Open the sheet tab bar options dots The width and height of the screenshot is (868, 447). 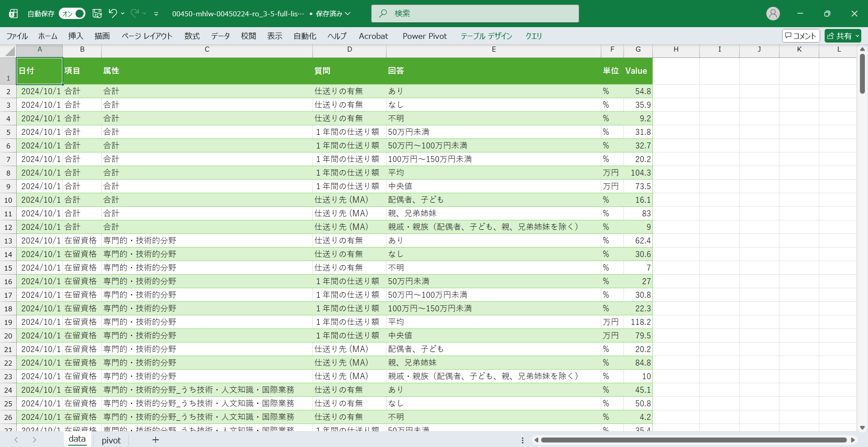(x=523, y=440)
